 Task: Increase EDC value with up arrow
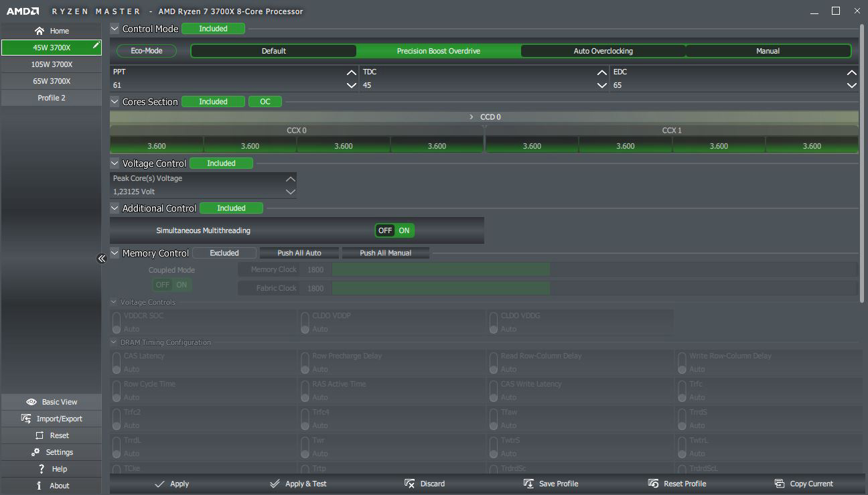pyautogui.click(x=852, y=72)
